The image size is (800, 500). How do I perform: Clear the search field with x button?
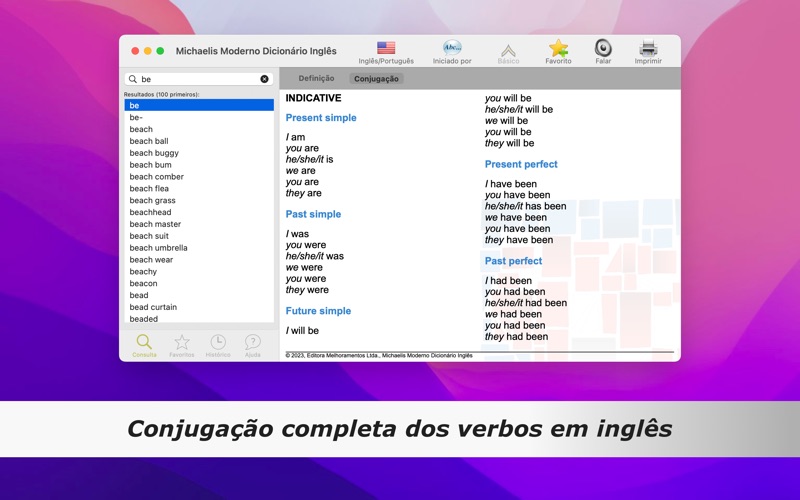pos(264,79)
